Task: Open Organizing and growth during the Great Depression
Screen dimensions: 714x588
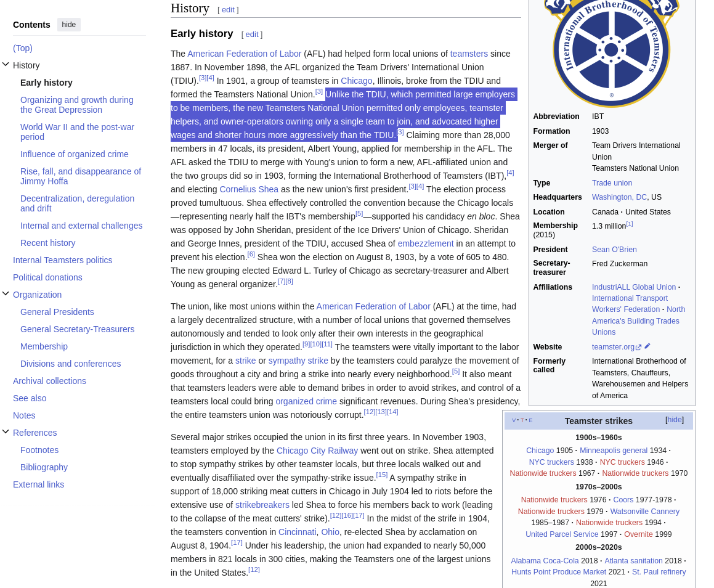Action: (x=77, y=105)
